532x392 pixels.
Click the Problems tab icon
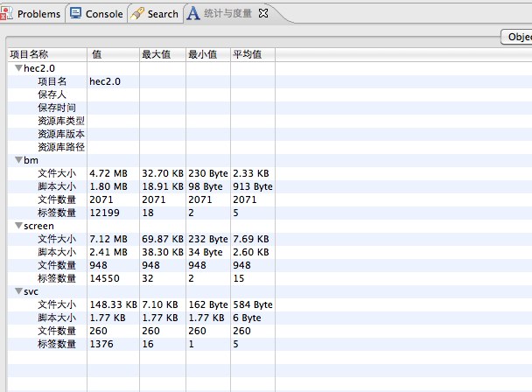(9, 14)
